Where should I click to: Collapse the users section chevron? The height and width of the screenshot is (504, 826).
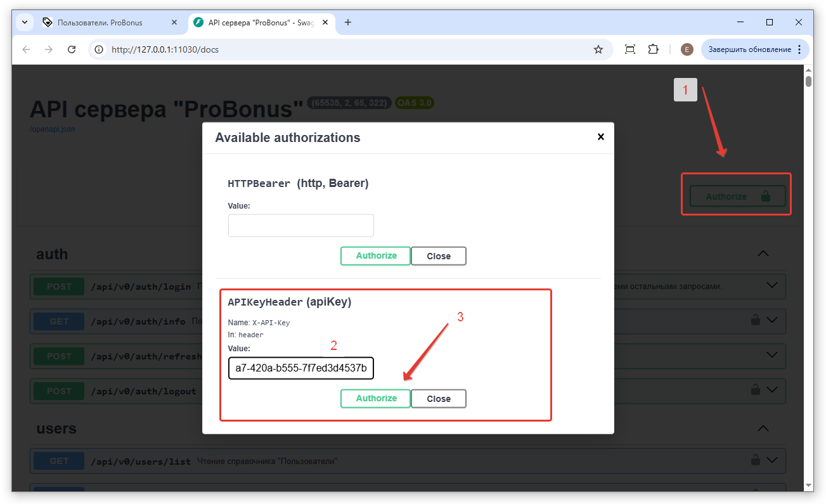[763, 428]
